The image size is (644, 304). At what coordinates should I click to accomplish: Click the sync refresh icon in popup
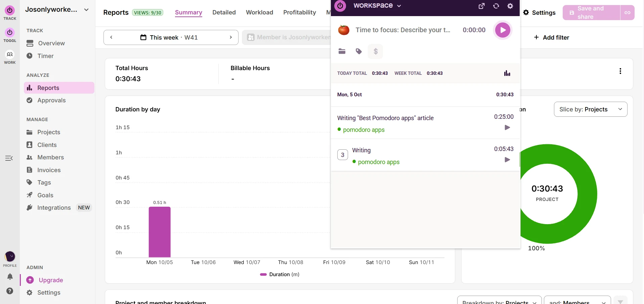coord(496,6)
